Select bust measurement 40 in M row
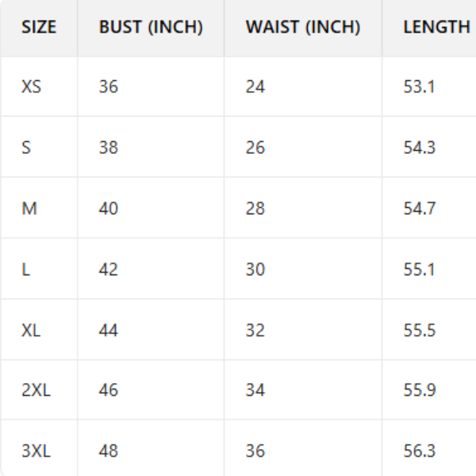Viewport: 476px width, 476px height. pyautogui.click(x=109, y=209)
